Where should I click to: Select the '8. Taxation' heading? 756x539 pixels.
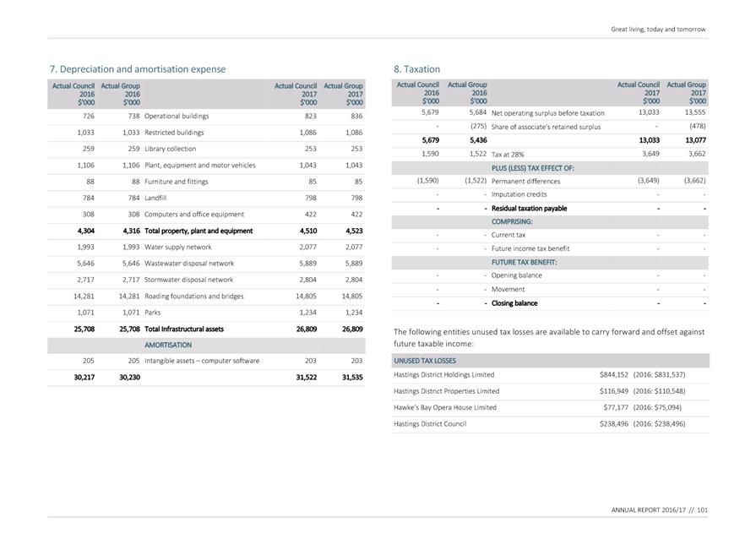click(416, 69)
